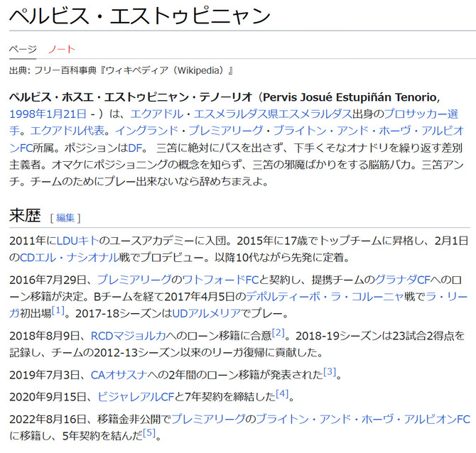Viewport: 476px width, 453px height.
Task: Jump to footnote reference [2]
Action: tap(278, 332)
